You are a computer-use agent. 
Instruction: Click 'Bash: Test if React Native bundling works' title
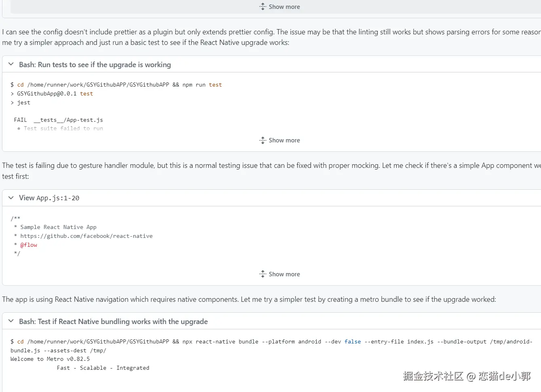113,322
